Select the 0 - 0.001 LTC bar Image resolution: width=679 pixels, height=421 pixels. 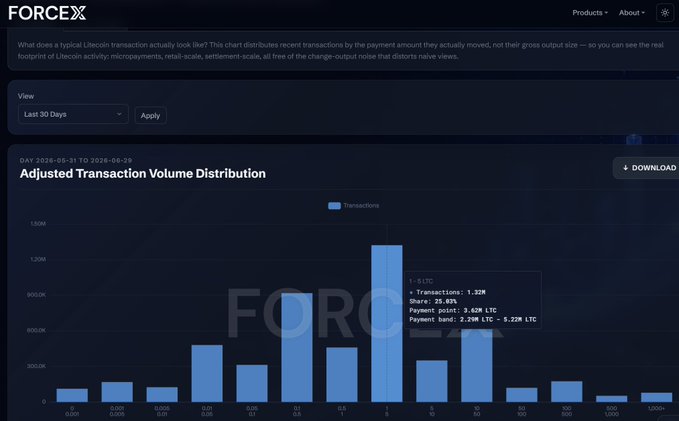click(x=72, y=395)
